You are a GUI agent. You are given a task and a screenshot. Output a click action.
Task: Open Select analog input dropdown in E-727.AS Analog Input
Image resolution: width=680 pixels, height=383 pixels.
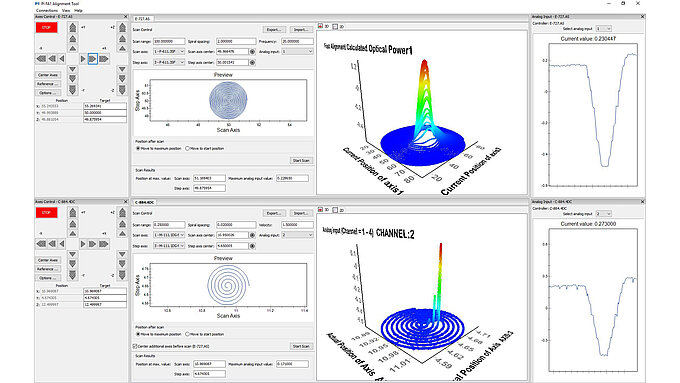pos(603,29)
